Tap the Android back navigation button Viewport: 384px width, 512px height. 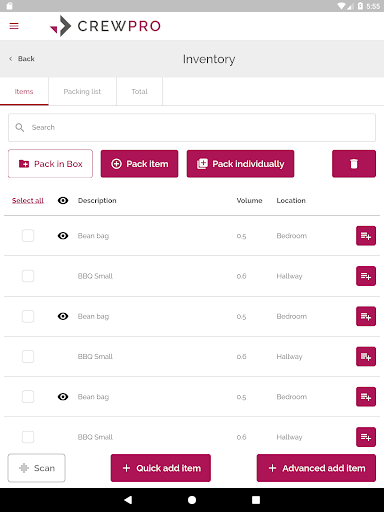[x=128, y=500]
